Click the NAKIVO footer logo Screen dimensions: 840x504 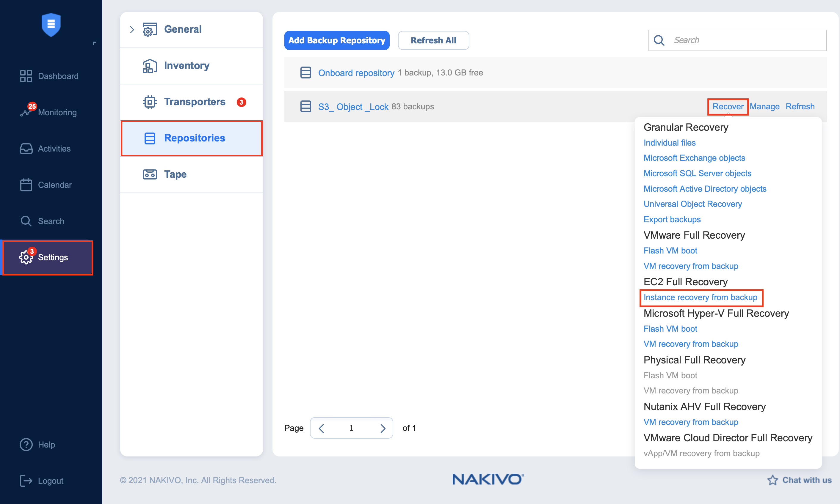(x=488, y=479)
